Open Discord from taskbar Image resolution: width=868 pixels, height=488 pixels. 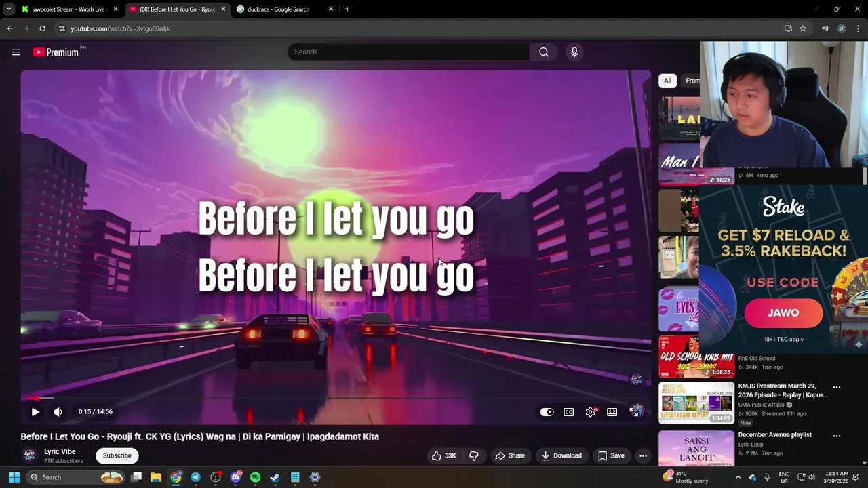[x=235, y=477]
